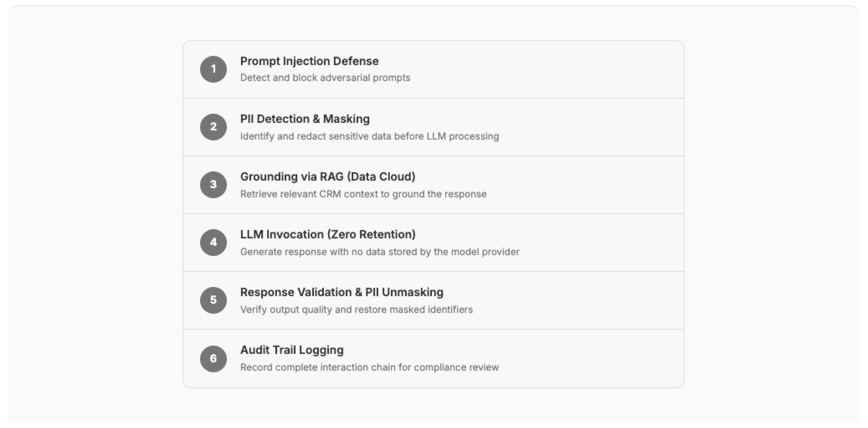Select the number 3 circle icon
The image size is (868, 428).
click(x=213, y=184)
